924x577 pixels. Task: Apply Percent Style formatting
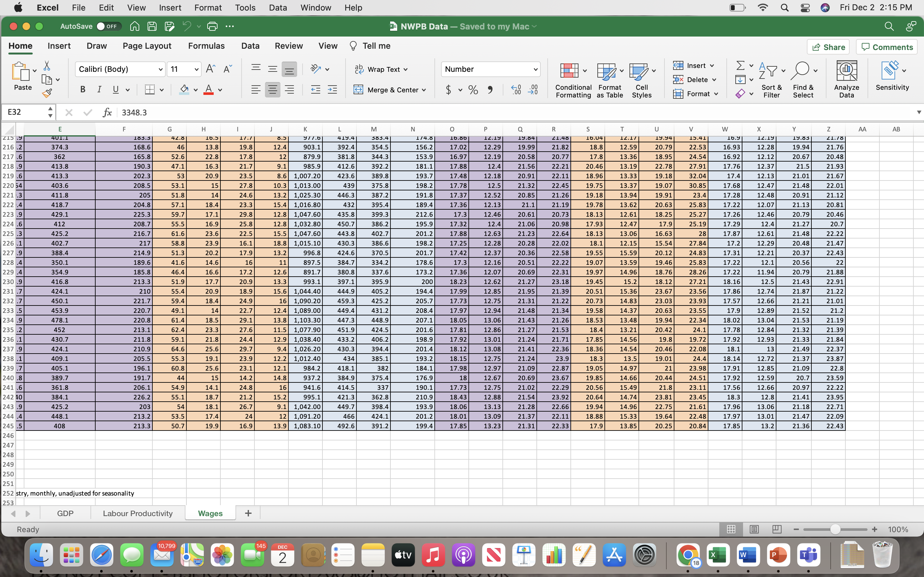point(473,90)
